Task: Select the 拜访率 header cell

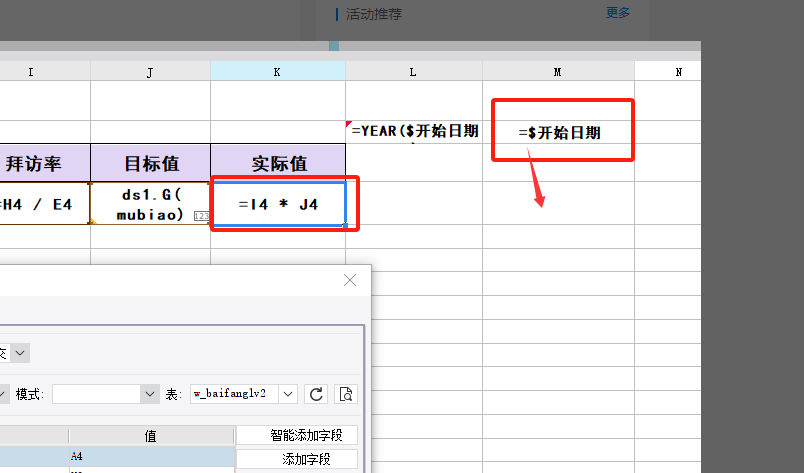Action: click(x=45, y=163)
